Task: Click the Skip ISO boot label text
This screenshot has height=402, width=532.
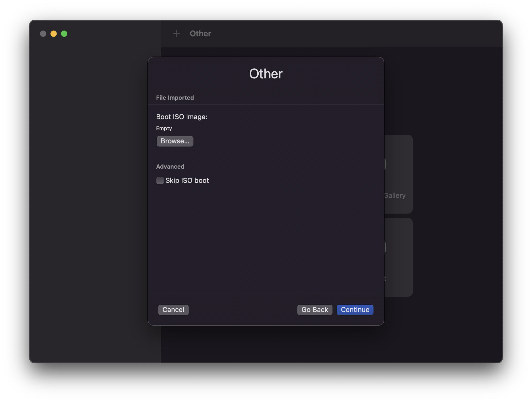Action: click(187, 180)
